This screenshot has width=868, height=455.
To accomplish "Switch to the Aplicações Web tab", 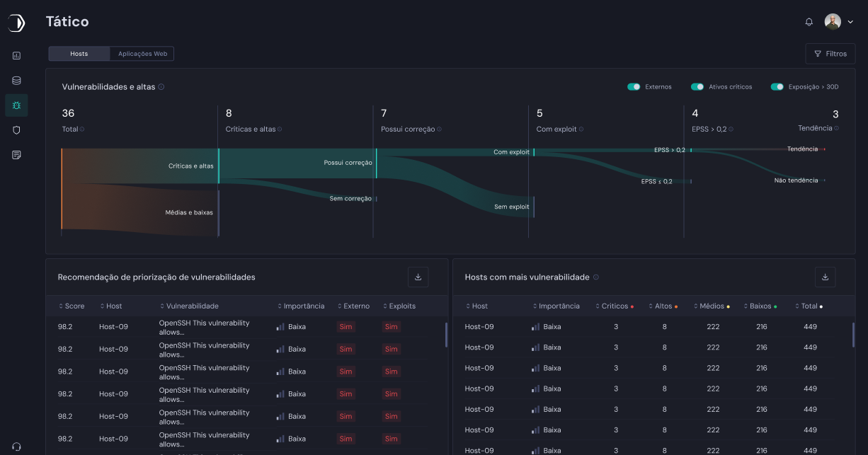I will (x=142, y=54).
